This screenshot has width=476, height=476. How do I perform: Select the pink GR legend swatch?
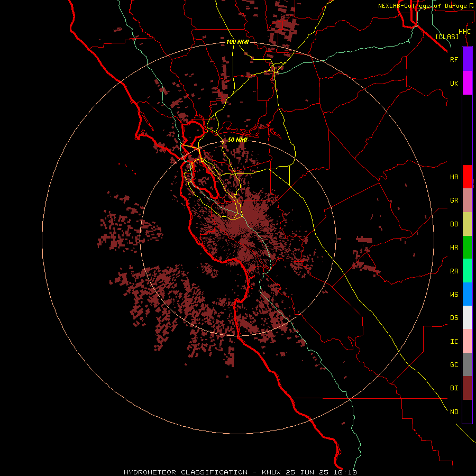pyautogui.click(x=467, y=200)
